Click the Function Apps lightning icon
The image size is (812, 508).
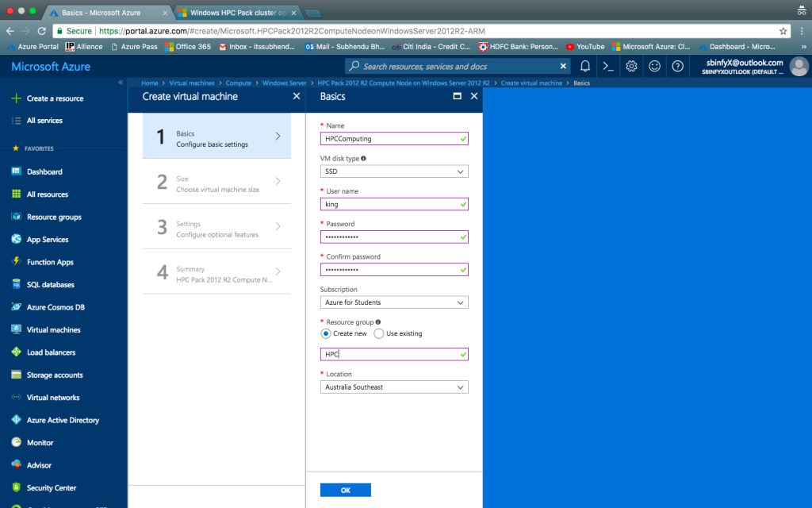click(16, 261)
